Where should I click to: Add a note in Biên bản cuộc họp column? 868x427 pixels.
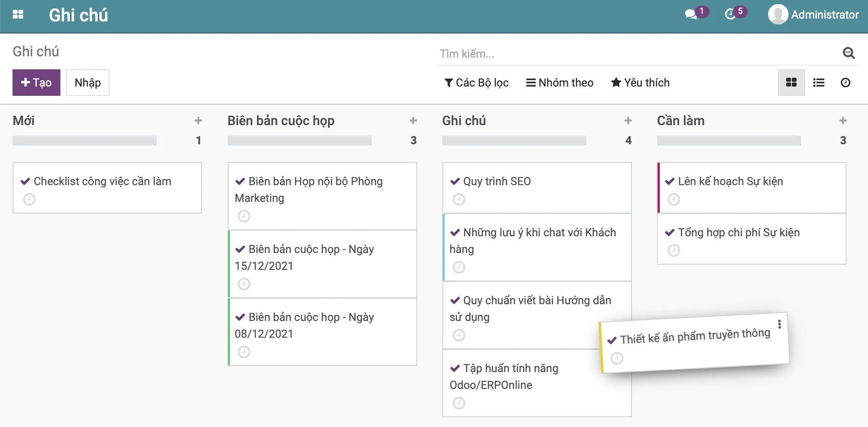(x=413, y=121)
